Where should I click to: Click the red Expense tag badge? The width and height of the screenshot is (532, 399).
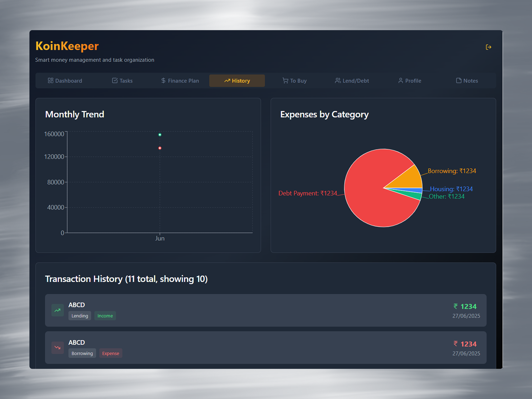click(111, 353)
